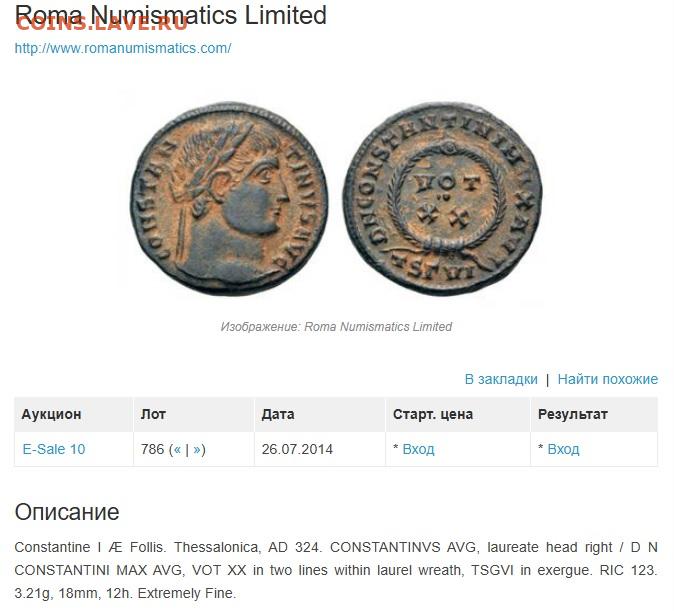
Task: Click the Описание section heading
Action: click(x=67, y=512)
